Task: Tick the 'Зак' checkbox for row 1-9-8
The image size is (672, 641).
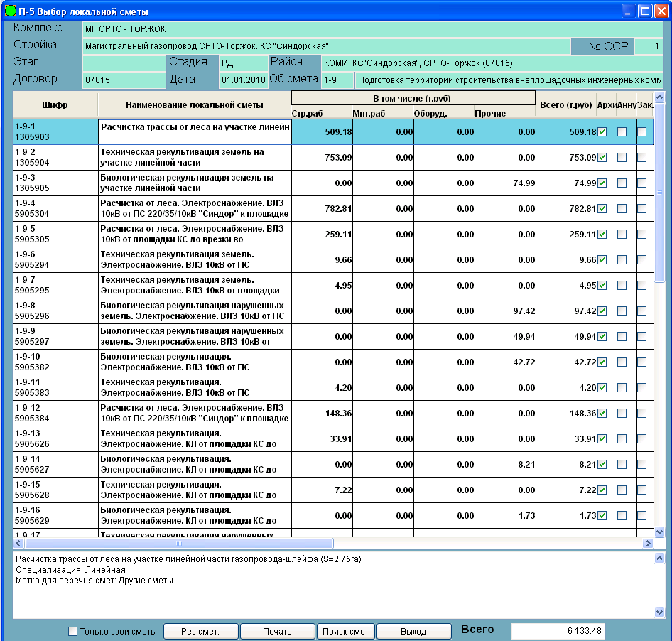Action: click(x=641, y=311)
